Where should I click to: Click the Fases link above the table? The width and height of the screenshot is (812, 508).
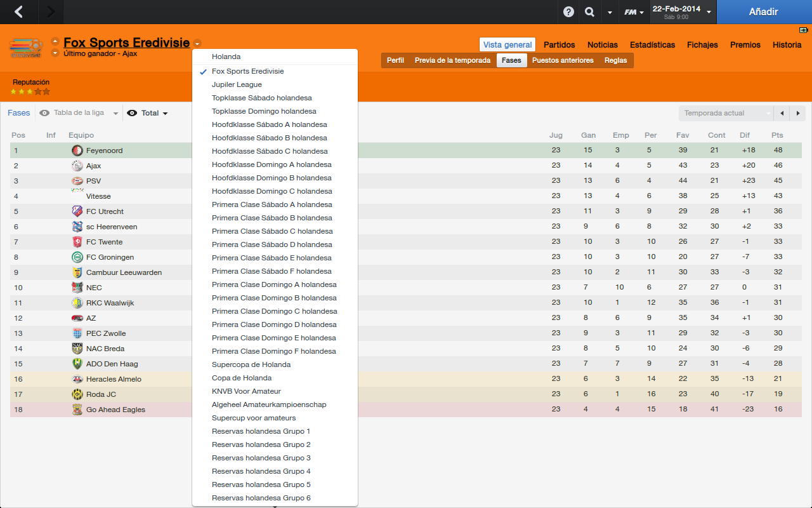(x=18, y=112)
